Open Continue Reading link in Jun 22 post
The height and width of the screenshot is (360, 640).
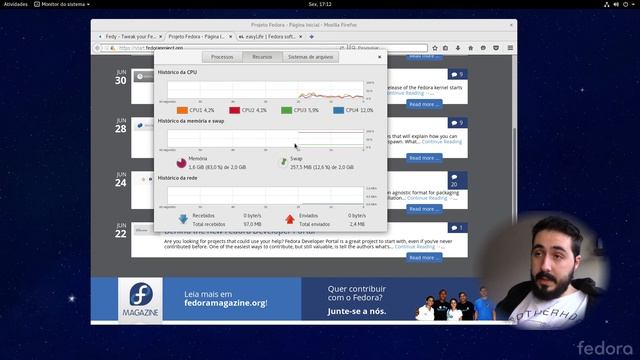(x=415, y=247)
